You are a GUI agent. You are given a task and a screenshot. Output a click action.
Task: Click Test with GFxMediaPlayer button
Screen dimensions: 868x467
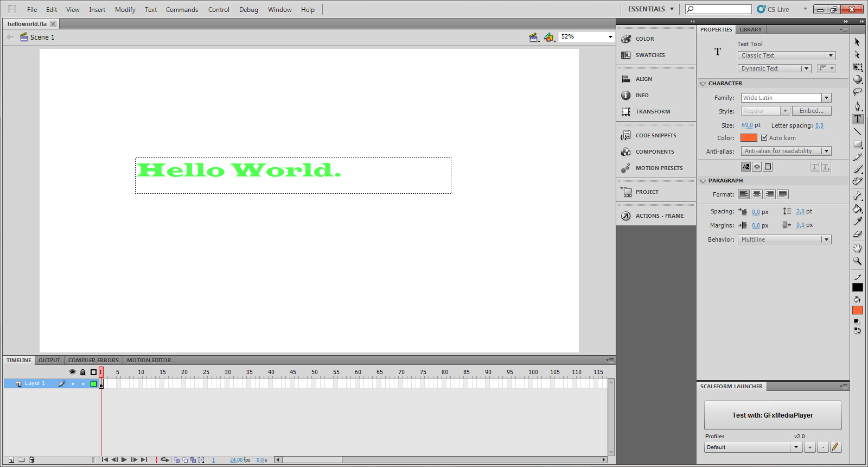[x=773, y=415]
